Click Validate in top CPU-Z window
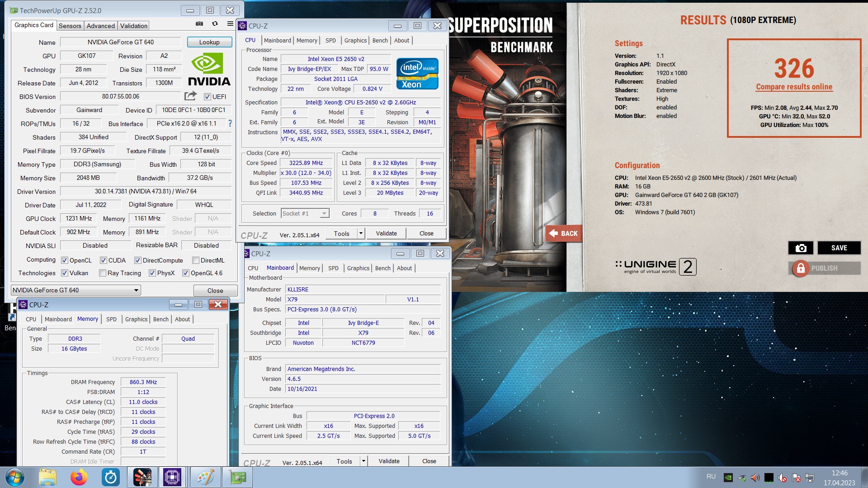Screen dimensions: 868x488 387,234
